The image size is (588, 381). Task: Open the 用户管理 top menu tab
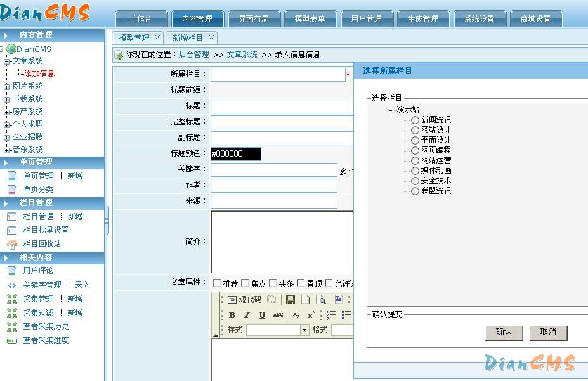tap(366, 19)
